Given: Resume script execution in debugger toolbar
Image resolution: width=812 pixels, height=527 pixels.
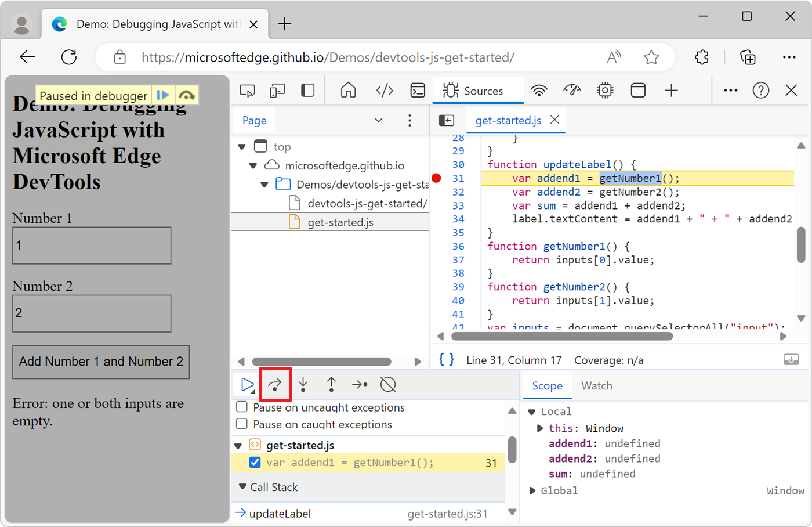Looking at the screenshot, I should coord(247,384).
